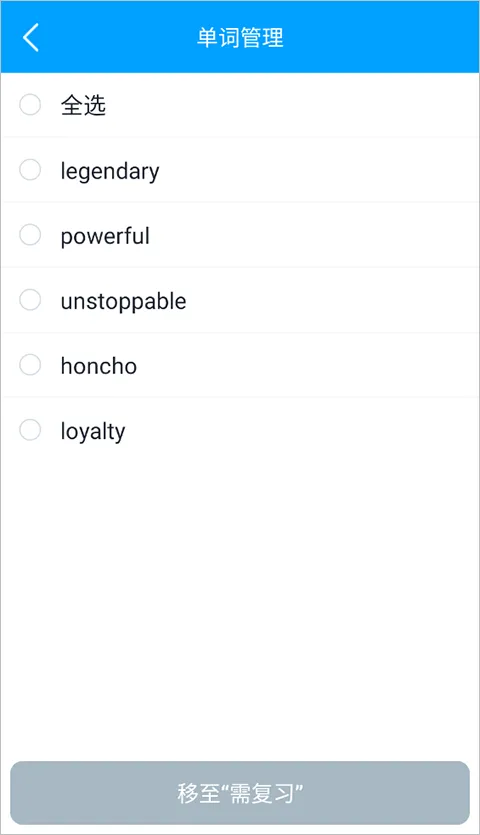
Task: Tick the circle for honcho
Action: point(30,365)
